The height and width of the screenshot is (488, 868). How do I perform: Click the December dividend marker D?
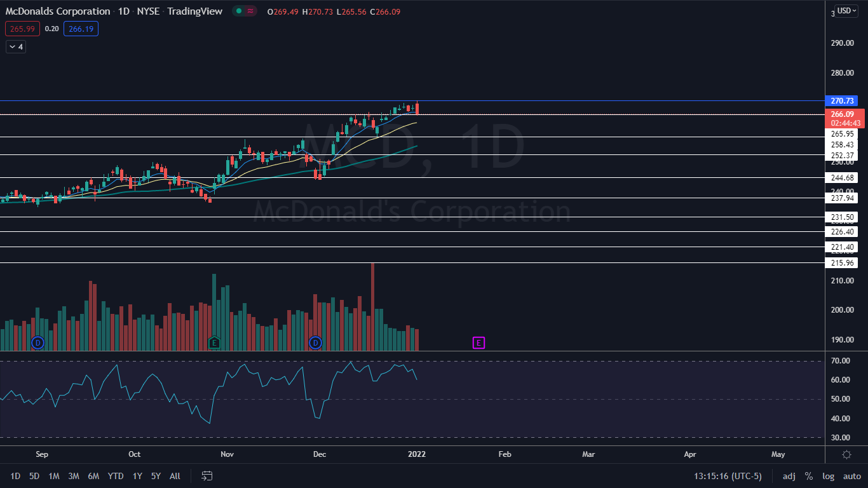[x=315, y=343]
